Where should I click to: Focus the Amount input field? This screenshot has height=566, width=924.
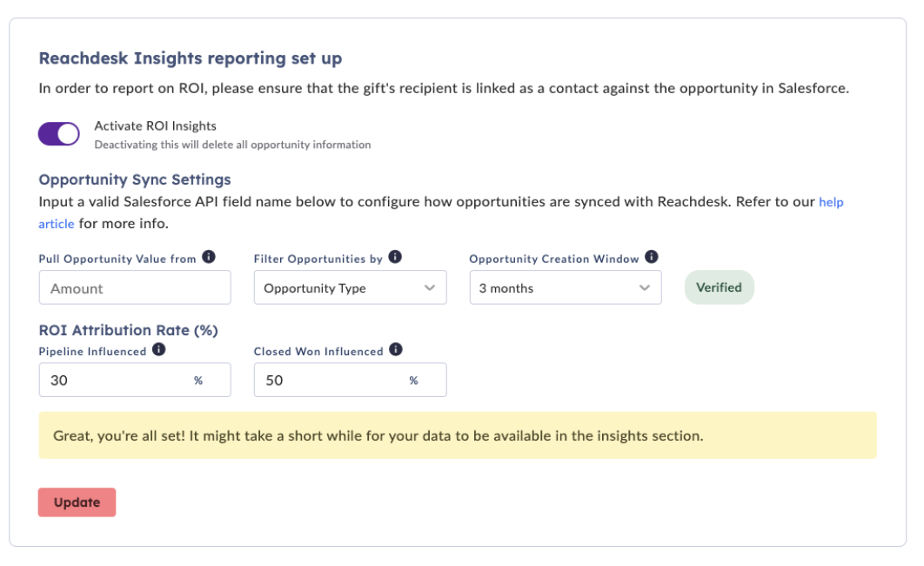click(135, 288)
